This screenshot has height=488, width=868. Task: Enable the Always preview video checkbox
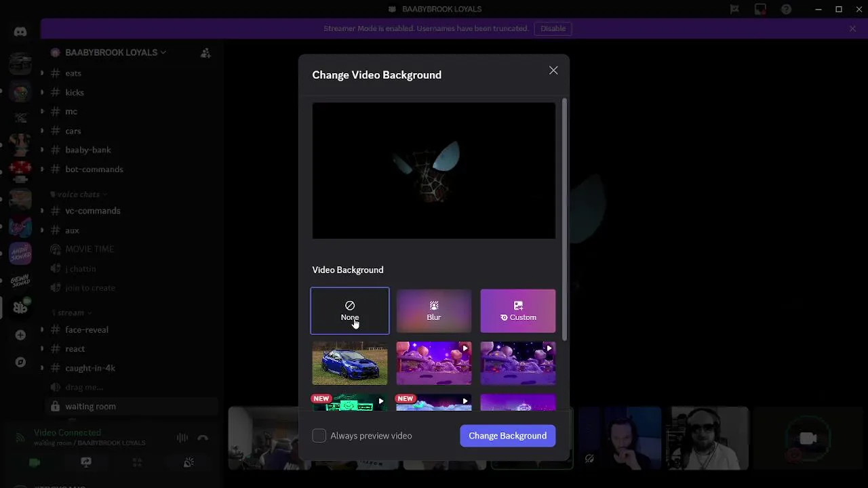tap(319, 436)
